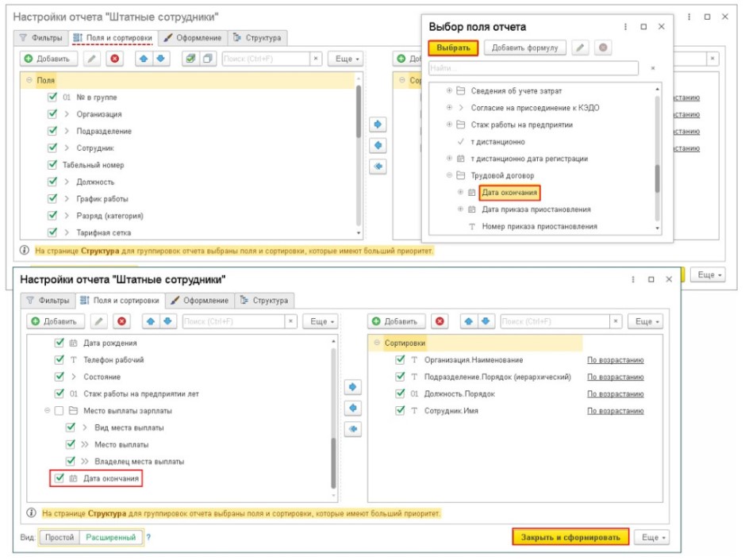Switch to Фильтры tab in lower window
745x560 pixels.
pyautogui.click(x=48, y=300)
